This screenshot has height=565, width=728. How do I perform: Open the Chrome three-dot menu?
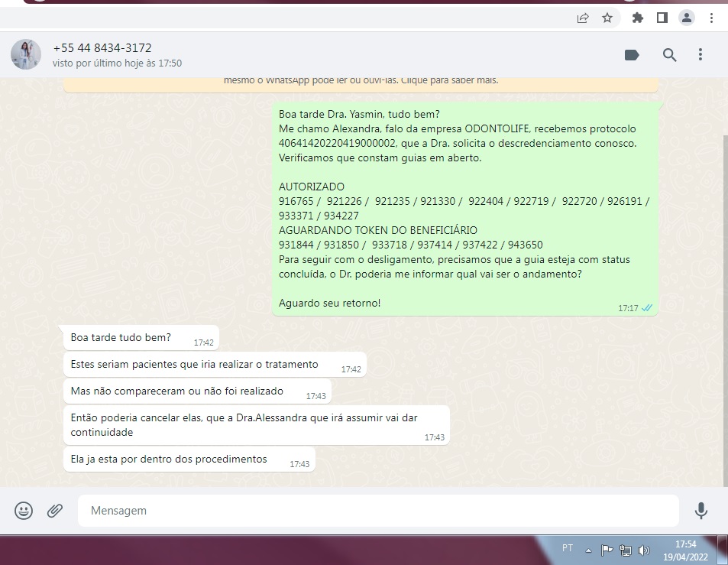[x=711, y=18]
